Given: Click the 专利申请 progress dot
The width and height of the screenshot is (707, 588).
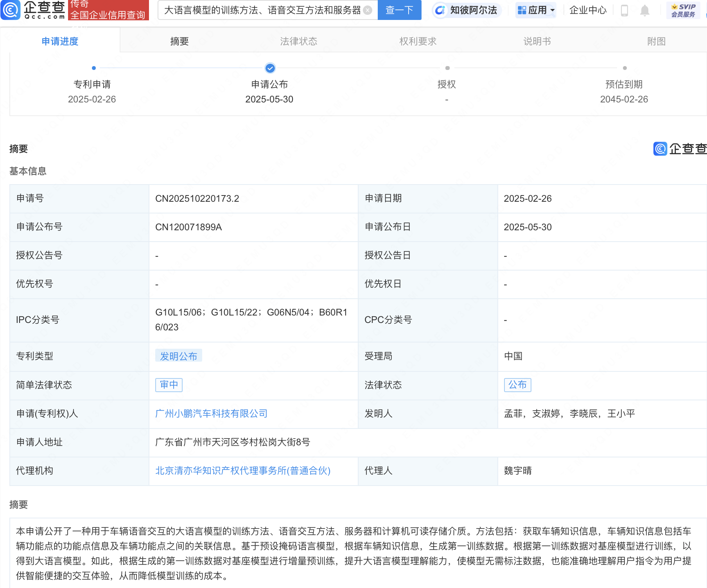Looking at the screenshot, I should pyautogui.click(x=94, y=68).
